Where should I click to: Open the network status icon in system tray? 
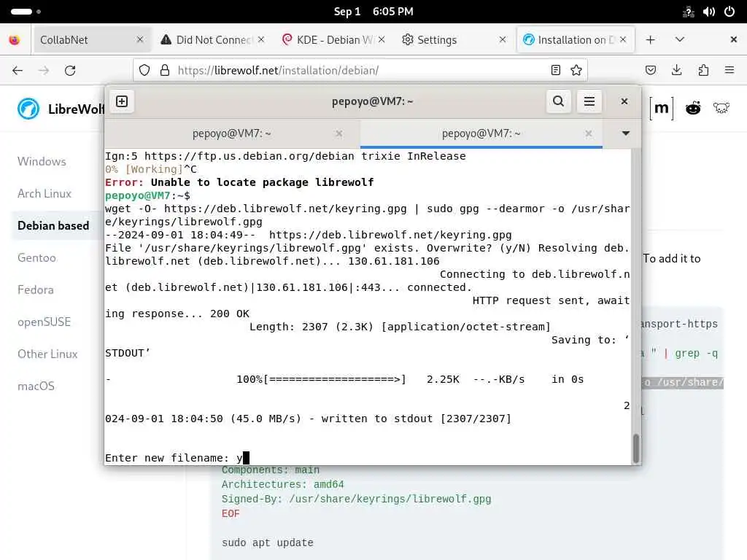pos(689,12)
